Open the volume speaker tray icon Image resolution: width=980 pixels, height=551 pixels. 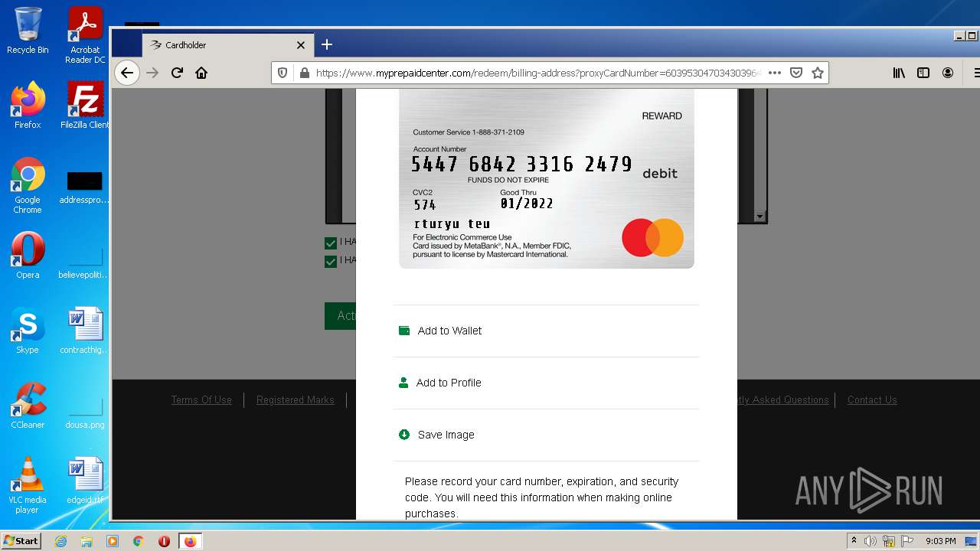click(871, 541)
